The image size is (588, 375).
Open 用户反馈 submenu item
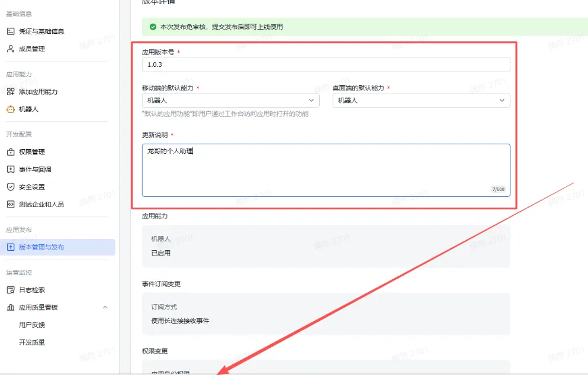click(x=32, y=325)
